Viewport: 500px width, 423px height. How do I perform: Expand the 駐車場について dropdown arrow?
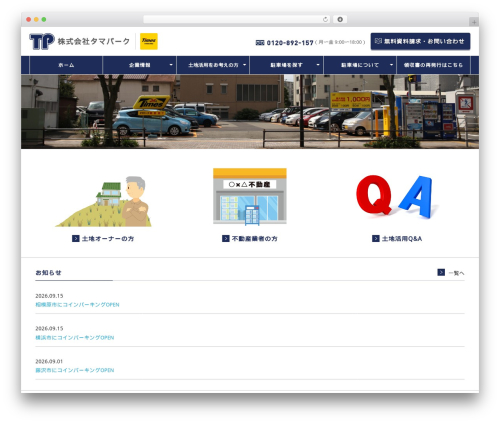pyautogui.click(x=391, y=65)
